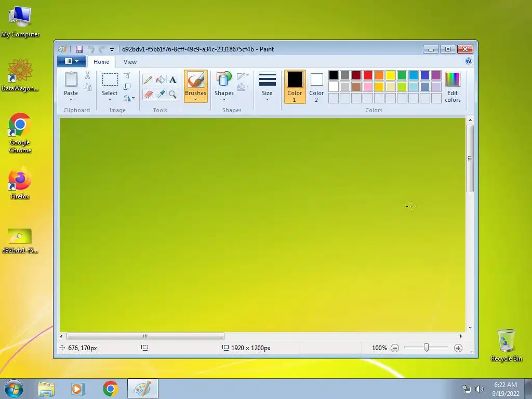Open the Customize Quick Access Toolbar arrow
Image resolution: width=532 pixels, height=399 pixels.
pos(112,49)
